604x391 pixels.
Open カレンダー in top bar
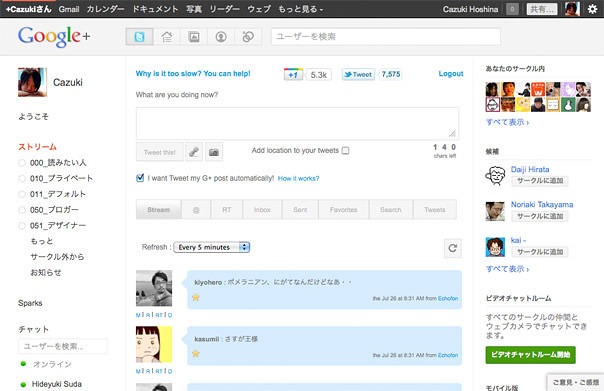click(105, 9)
